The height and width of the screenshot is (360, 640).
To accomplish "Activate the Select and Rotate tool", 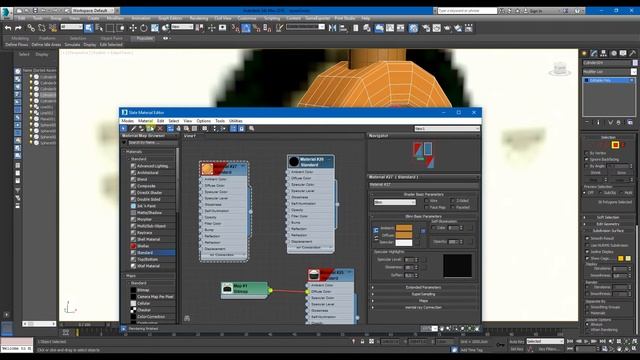I will point(144,28).
